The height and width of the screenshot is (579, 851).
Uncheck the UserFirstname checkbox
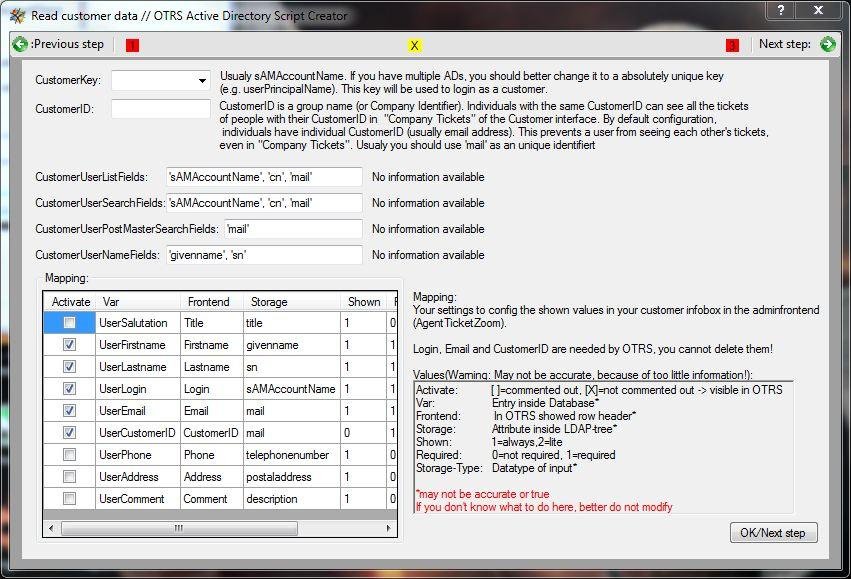pos(69,345)
